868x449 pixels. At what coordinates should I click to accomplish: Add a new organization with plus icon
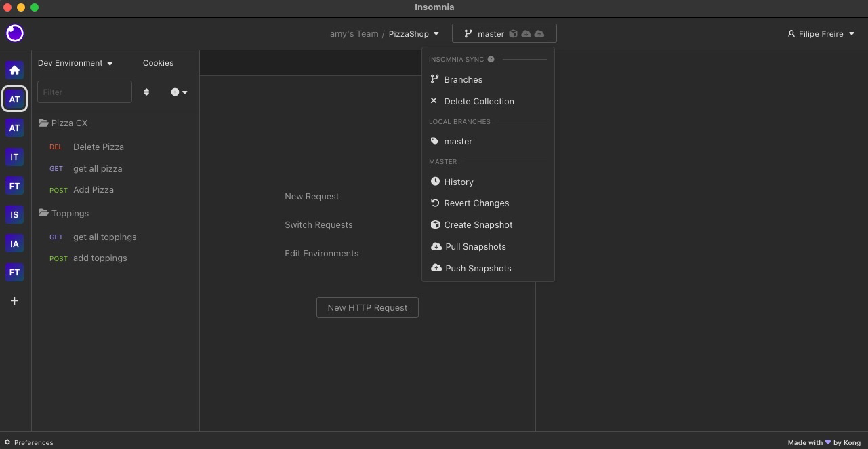(x=14, y=301)
